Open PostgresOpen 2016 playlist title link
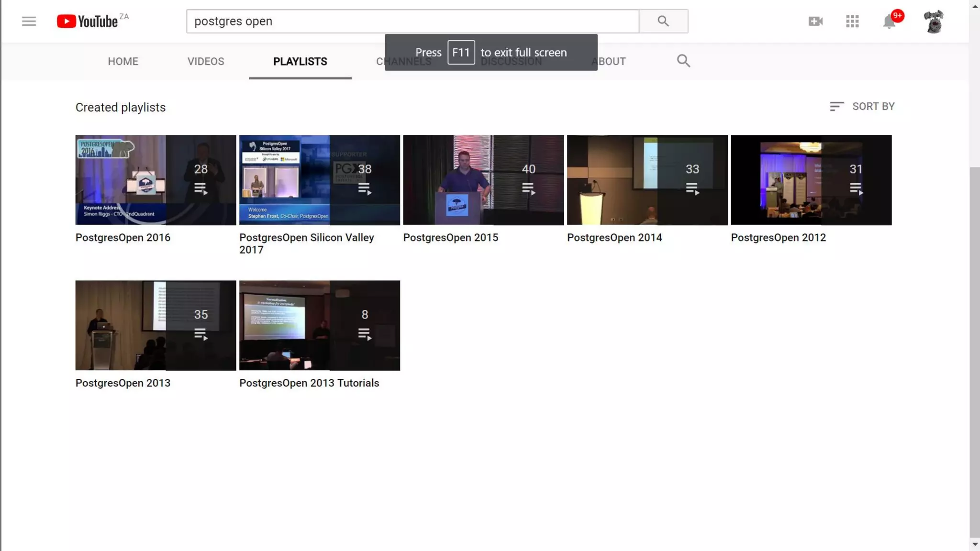Screen dimensions: 980x551 tap(123, 238)
